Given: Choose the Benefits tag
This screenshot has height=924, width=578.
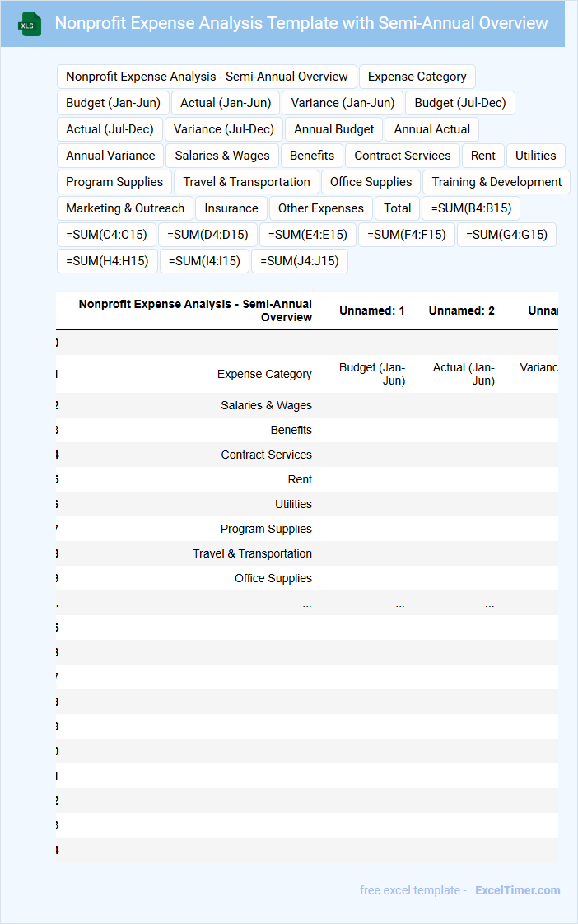Looking at the screenshot, I should pyautogui.click(x=312, y=156).
